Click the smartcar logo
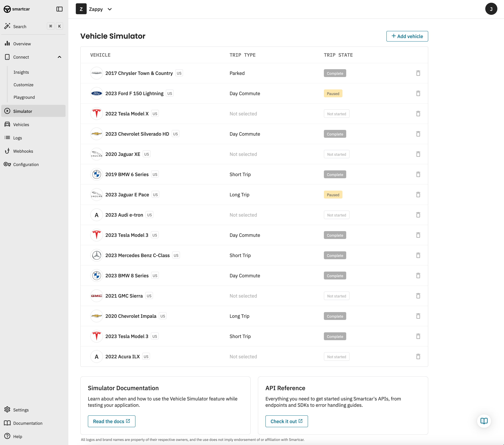Viewport: 504px width, 445px height. [17, 9]
